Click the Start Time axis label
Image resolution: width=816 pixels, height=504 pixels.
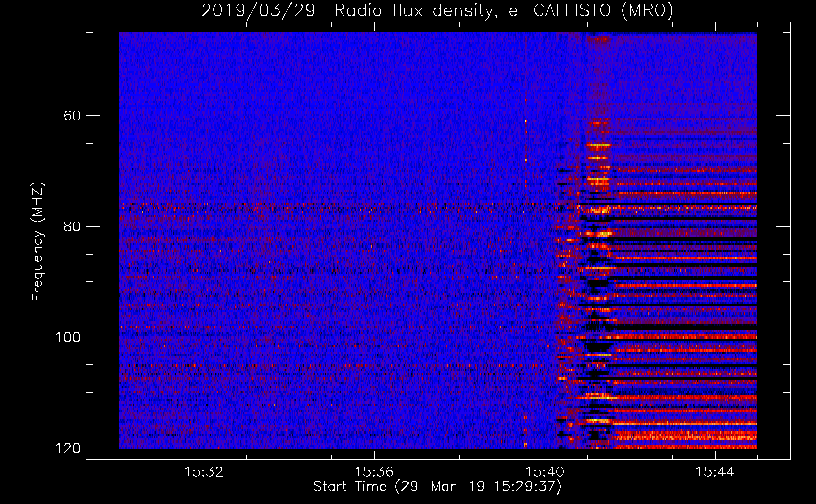(x=437, y=487)
